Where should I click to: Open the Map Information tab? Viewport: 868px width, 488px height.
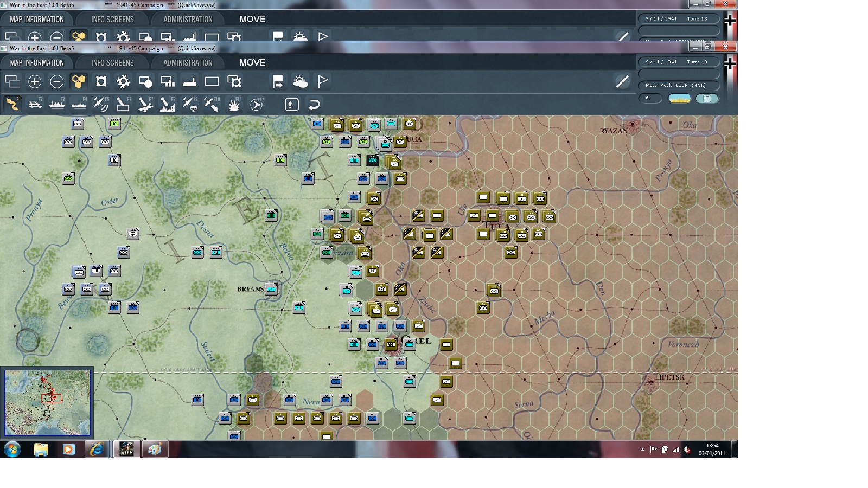click(x=37, y=63)
